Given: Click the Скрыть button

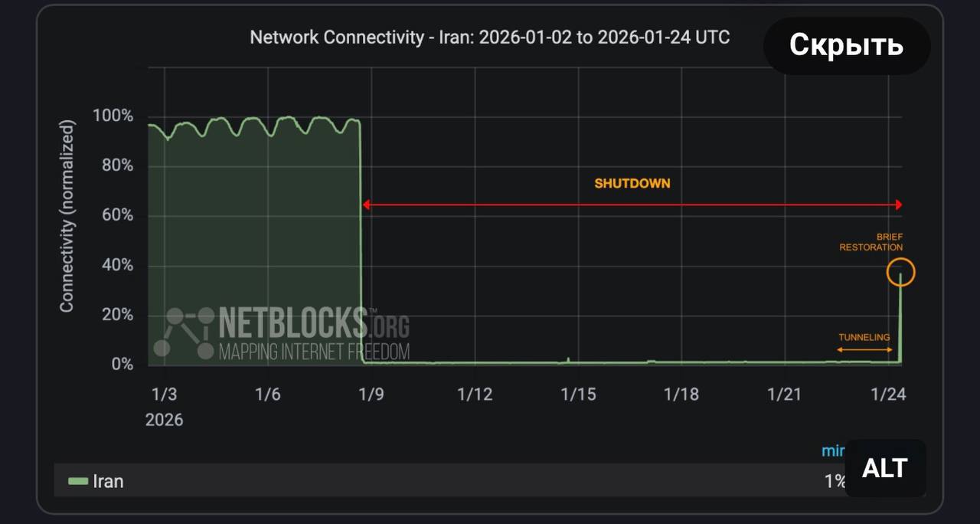Looking at the screenshot, I should pos(846,45).
